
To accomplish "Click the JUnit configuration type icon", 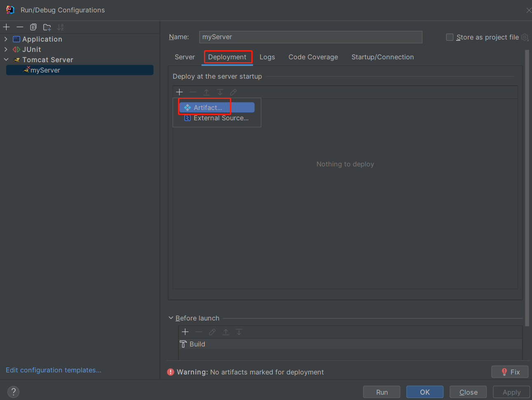I will [16, 49].
